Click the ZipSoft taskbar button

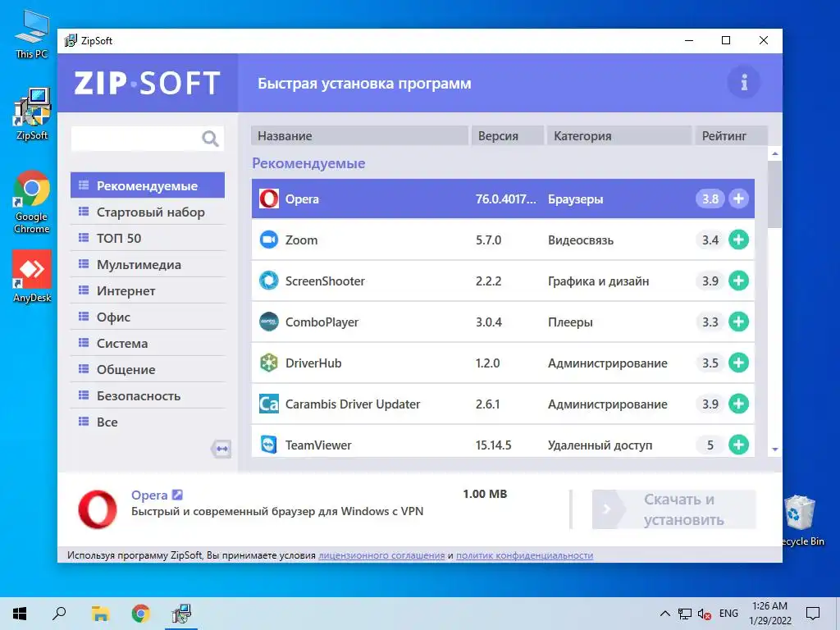(x=181, y=614)
